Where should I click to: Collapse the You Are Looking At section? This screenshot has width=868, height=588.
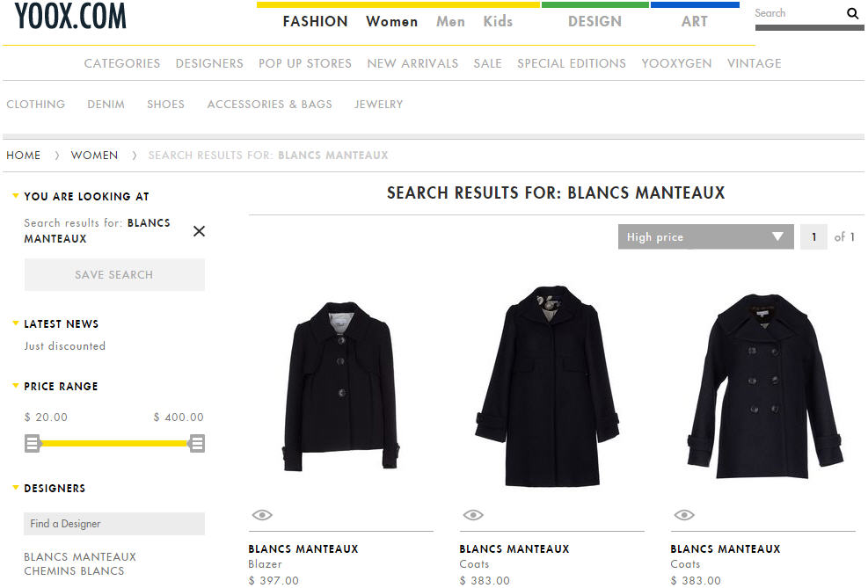click(x=16, y=195)
